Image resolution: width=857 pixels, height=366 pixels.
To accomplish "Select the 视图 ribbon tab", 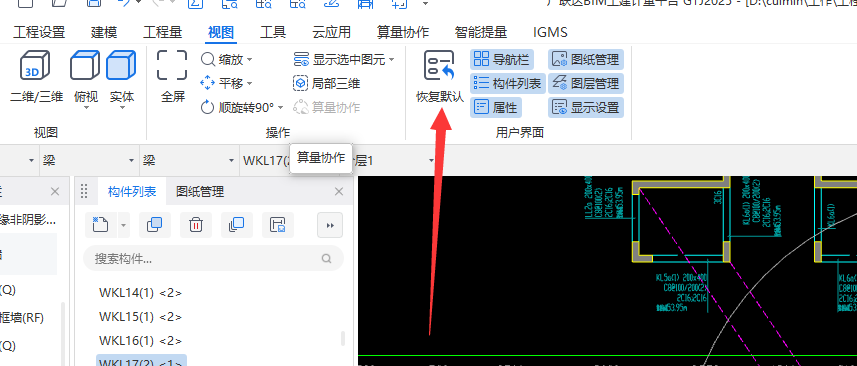I will (x=221, y=32).
